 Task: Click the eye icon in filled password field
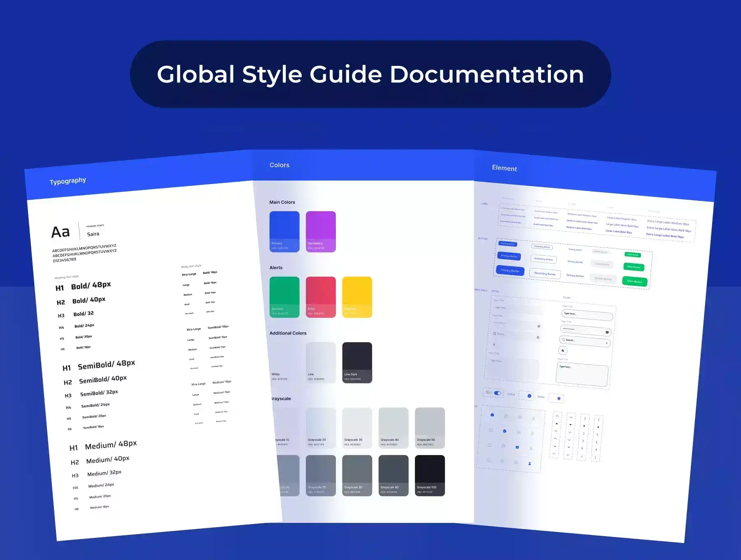pos(607,332)
